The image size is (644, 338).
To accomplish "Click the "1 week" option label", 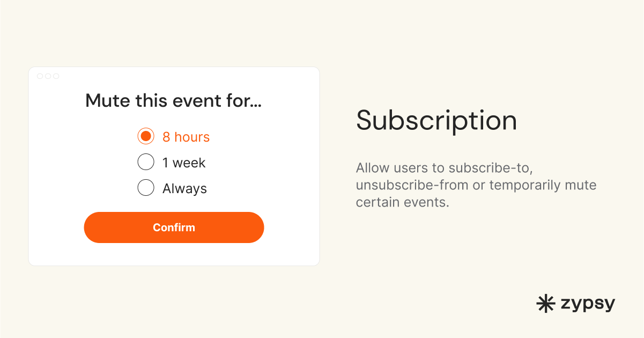I will [x=184, y=163].
